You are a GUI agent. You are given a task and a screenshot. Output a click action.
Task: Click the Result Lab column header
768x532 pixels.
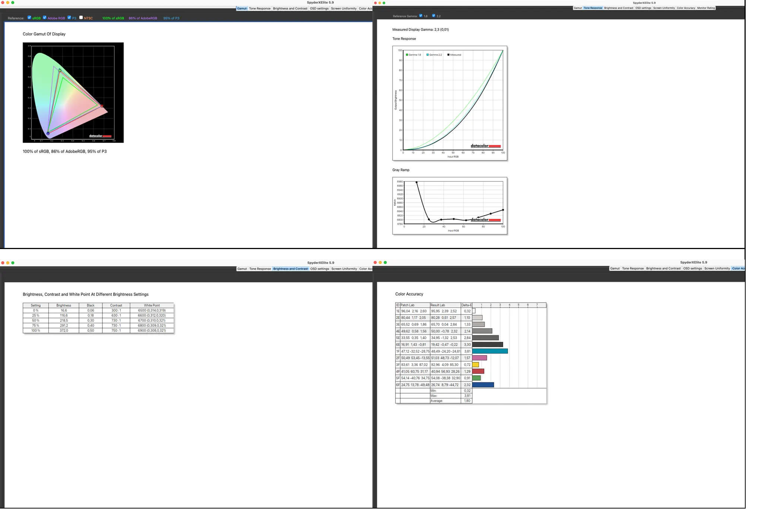tap(445, 305)
